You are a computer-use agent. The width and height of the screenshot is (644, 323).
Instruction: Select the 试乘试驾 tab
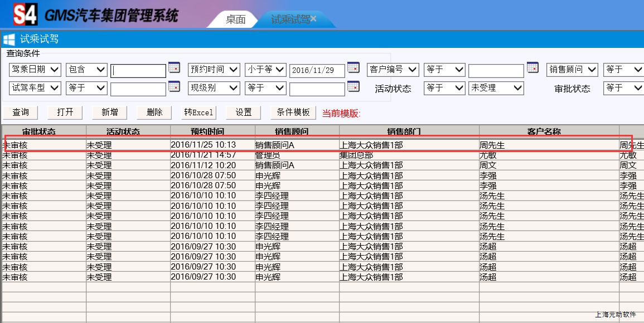pyautogui.click(x=290, y=19)
